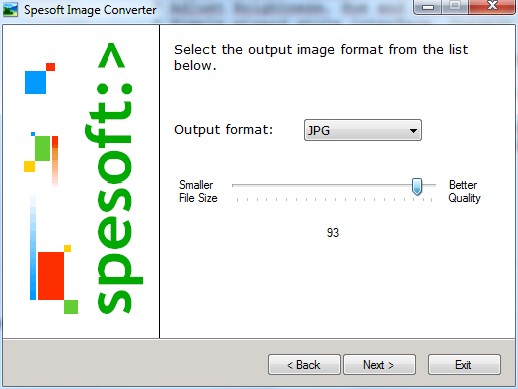Screen dimensions: 518x389
Task: Return to previous step with < Back
Action: (x=304, y=365)
